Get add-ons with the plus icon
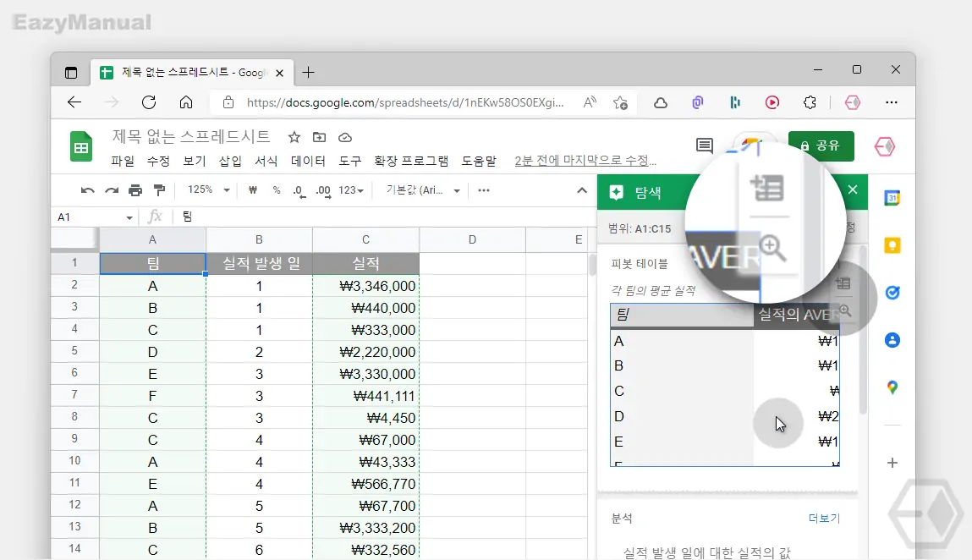Image resolution: width=972 pixels, height=560 pixels. [892, 463]
